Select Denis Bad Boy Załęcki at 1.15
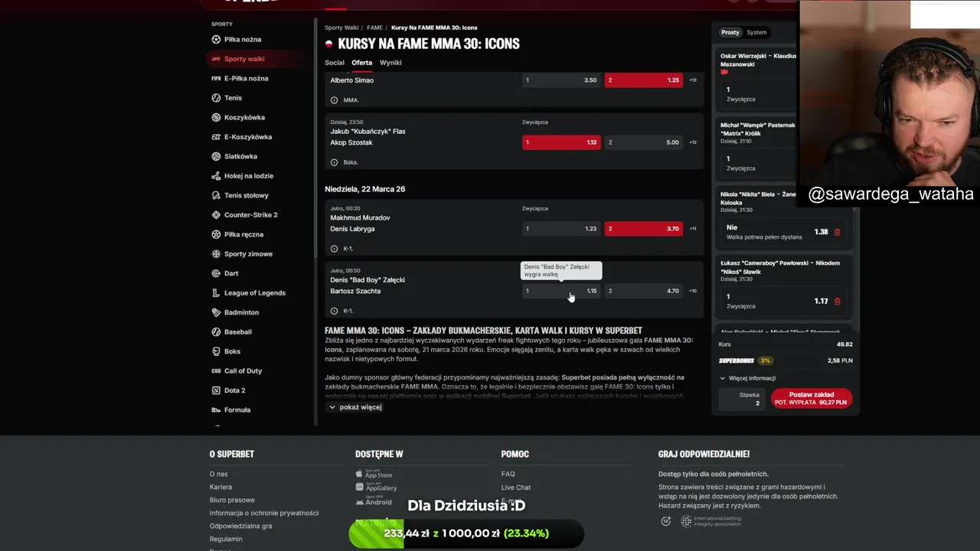This screenshot has width=980, height=551. click(561, 291)
